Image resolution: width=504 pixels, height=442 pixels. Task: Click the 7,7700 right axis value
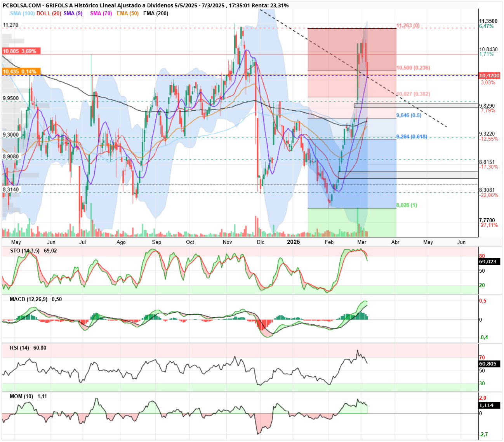click(x=487, y=220)
